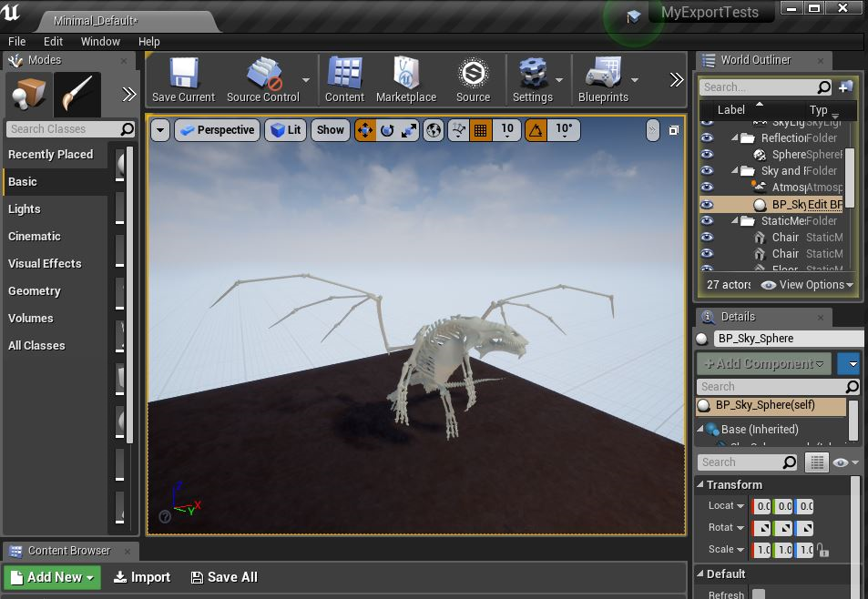This screenshot has width=868, height=599.
Task: Toggle visibility eye for Atmospheric Fog row
Action: pyautogui.click(x=707, y=187)
